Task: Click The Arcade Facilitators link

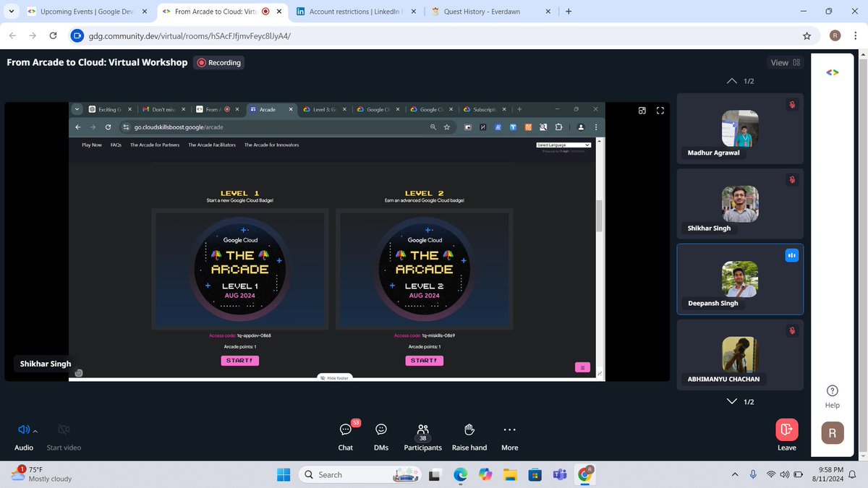Action: pos(212,145)
